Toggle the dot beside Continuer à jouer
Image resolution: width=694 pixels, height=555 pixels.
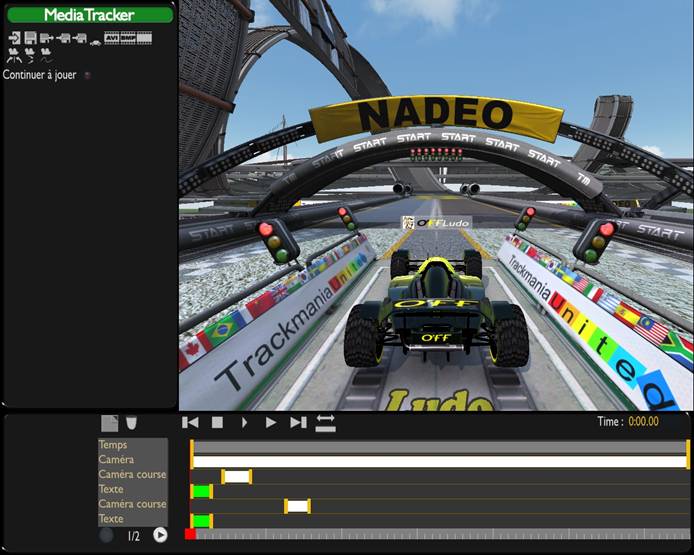click(x=88, y=75)
